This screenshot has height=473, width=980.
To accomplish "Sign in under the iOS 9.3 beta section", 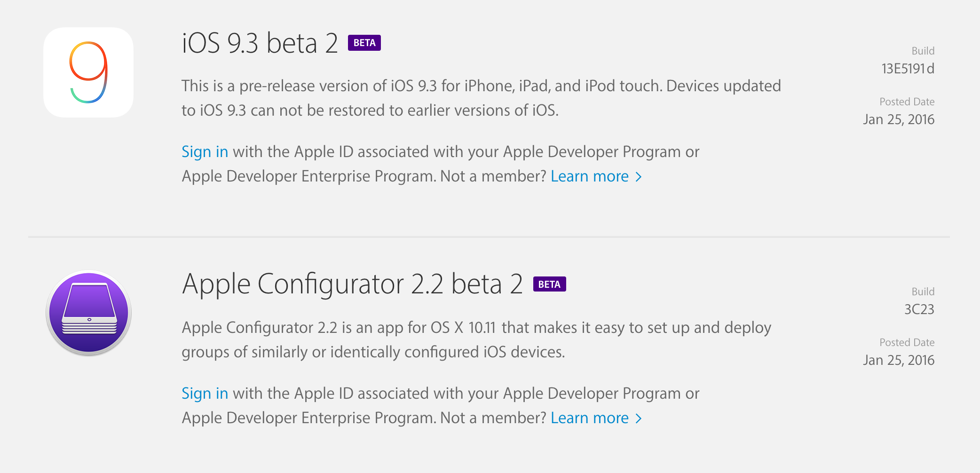I will (x=205, y=152).
